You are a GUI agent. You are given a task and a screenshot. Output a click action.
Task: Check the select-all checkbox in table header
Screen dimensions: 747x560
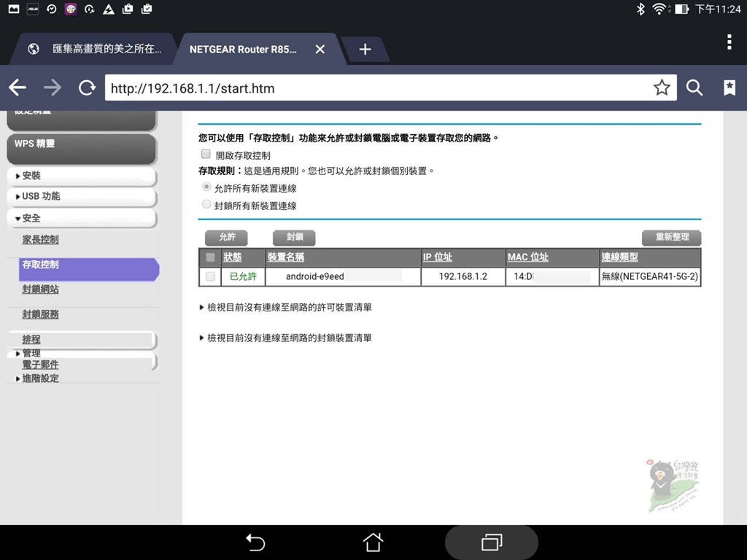[x=210, y=257]
